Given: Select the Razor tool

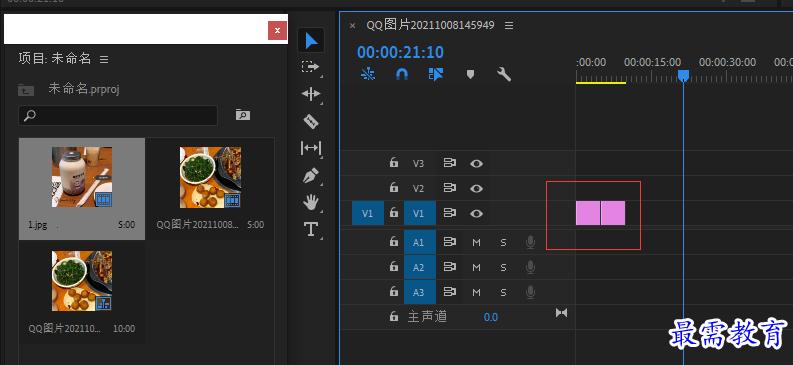Looking at the screenshot, I should pyautogui.click(x=311, y=121).
